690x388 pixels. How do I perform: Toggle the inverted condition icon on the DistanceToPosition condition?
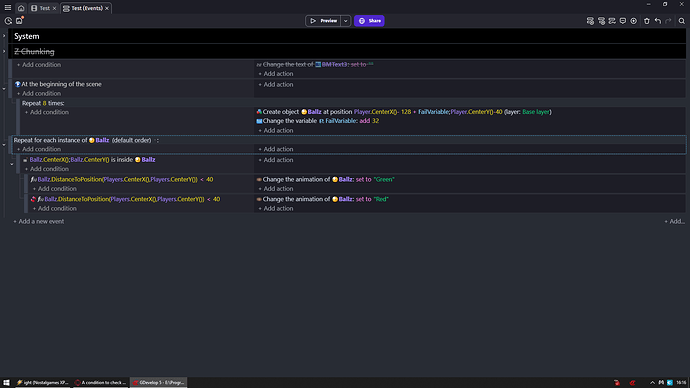click(x=33, y=199)
